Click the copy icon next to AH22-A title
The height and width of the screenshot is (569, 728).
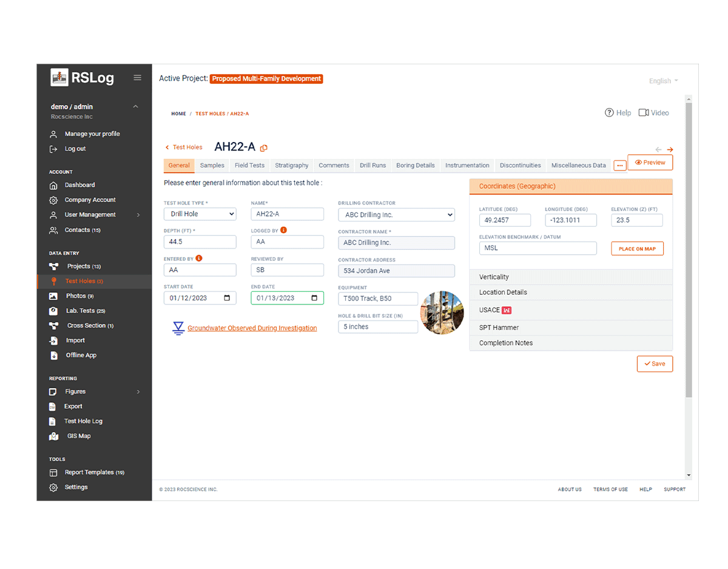click(x=264, y=148)
